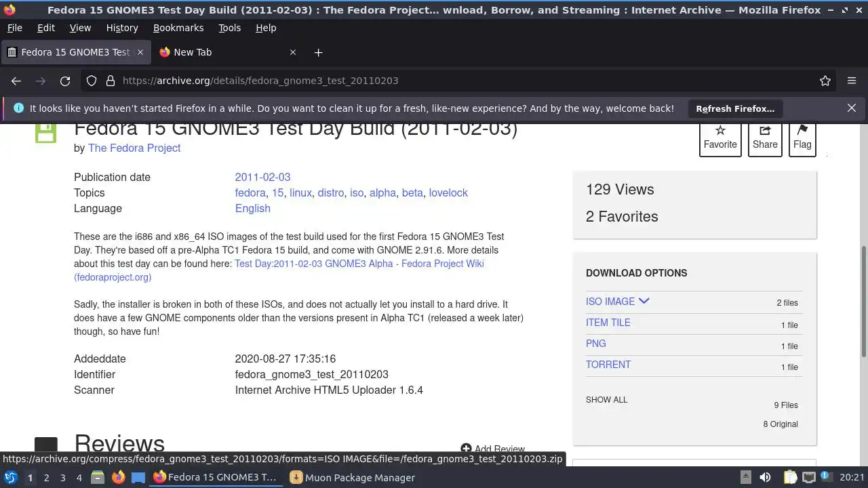Open the fedora topic link
Screen dimensions: 868x488
pyautogui.click(x=250, y=192)
